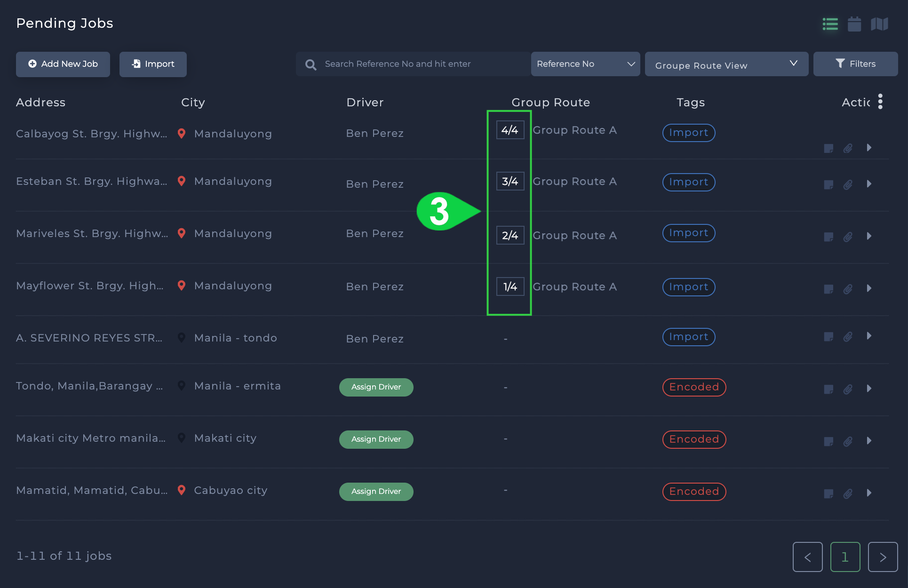Switch to map view icon
This screenshot has height=588, width=908.
coord(879,24)
